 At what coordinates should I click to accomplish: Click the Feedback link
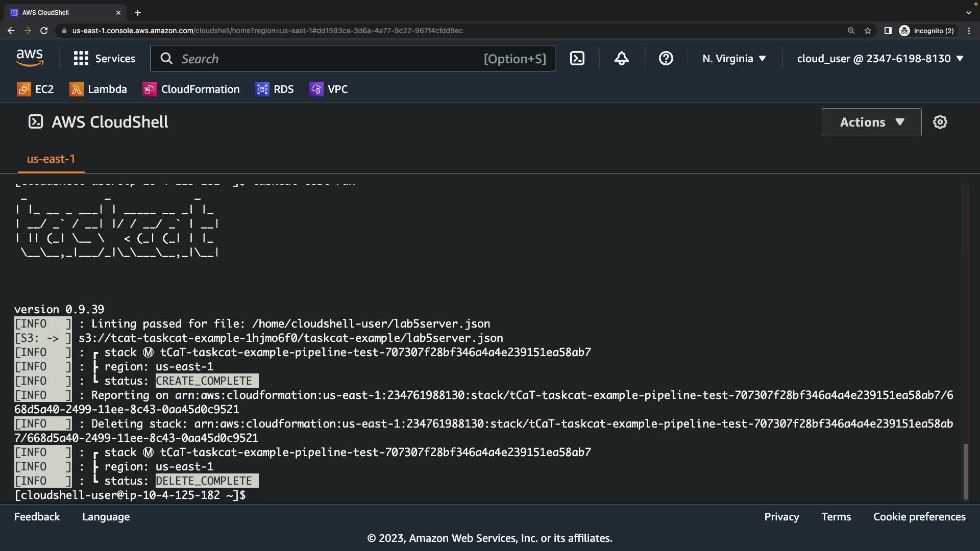click(x=37, y=517)
